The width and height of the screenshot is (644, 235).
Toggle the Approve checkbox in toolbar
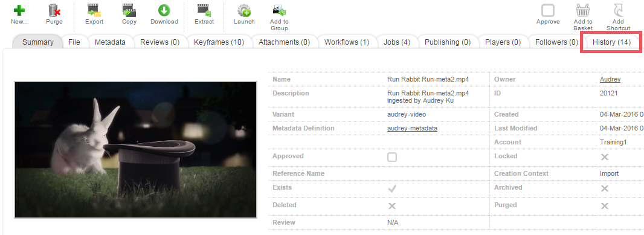click(x=548, y=10)
